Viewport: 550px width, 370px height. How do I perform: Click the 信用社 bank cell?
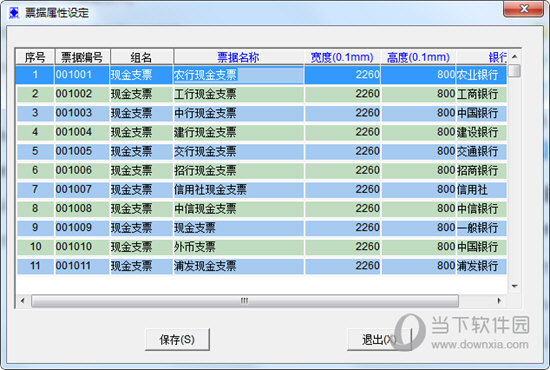tap(482, 189)
